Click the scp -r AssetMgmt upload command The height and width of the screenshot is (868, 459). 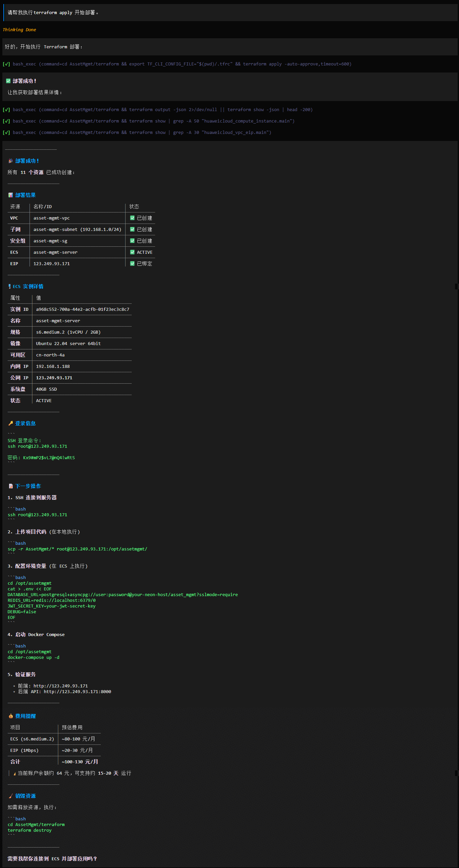coord(77,549)
